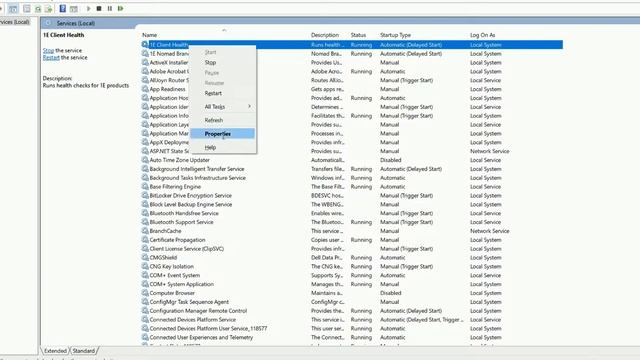Image resolution: width=640 pixels, height=360 pixels.
Task: Click the Refresh toolbar icon
Action: (38, 9)
